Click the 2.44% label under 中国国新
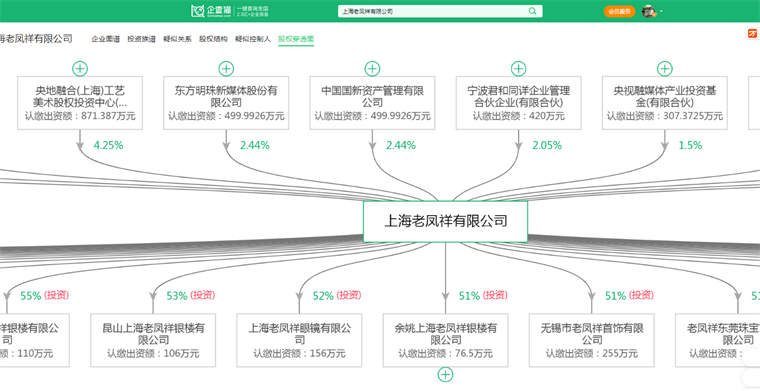Image resolution: width=760 pixels, height=391 pixels. pos(401,145)
